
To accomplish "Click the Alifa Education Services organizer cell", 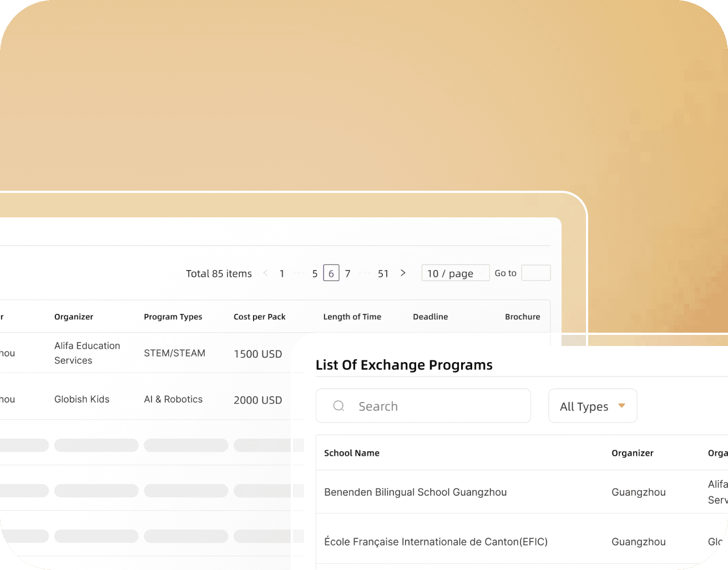I will point(87,353).
